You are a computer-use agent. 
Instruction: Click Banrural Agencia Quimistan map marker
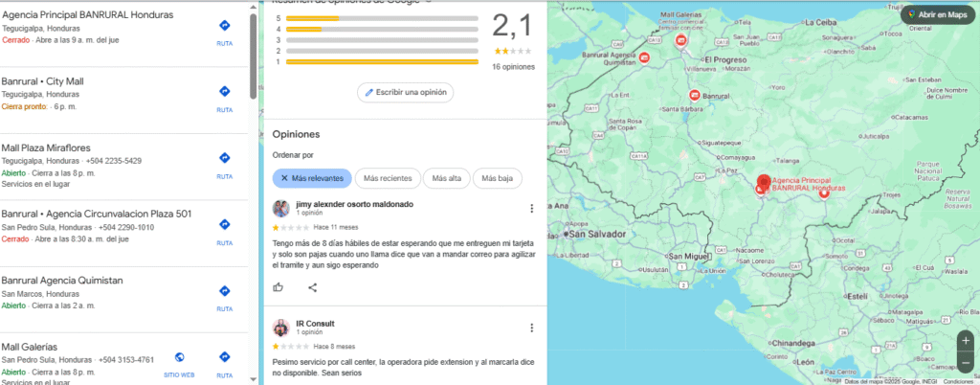tap(644, 57)
